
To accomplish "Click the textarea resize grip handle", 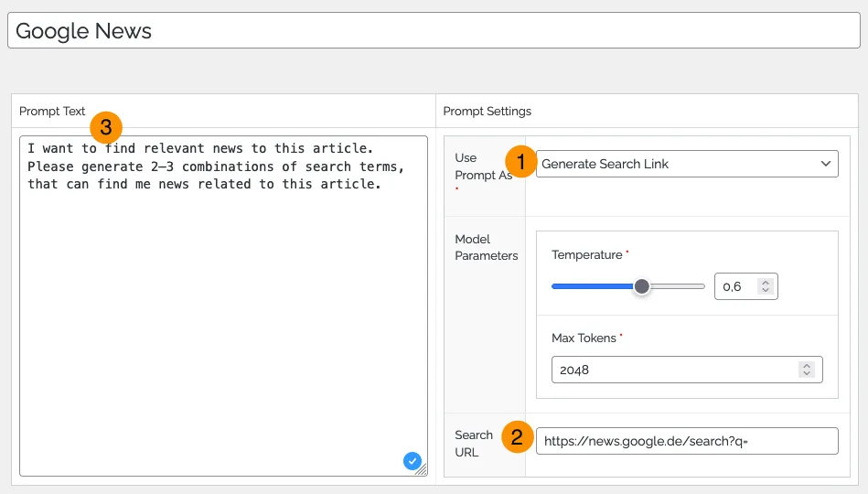I will (422, 470).
